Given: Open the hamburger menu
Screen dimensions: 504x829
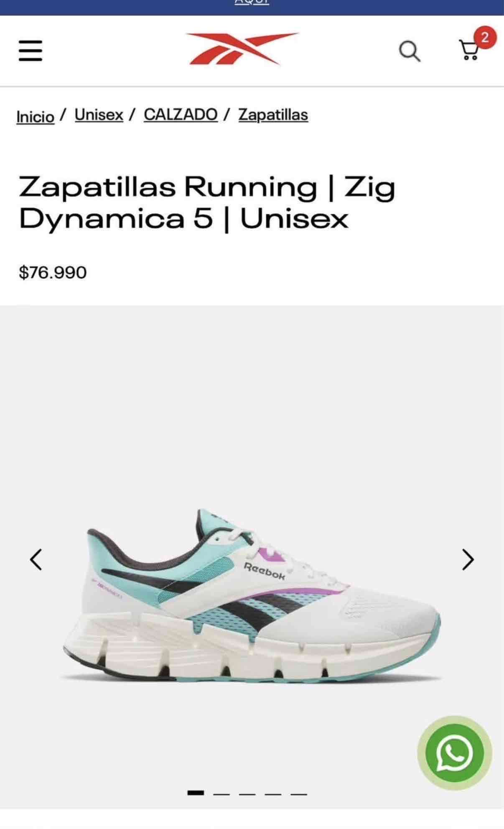Looking at the screenshot, I should pyautogui.click(x=31, y=51).
